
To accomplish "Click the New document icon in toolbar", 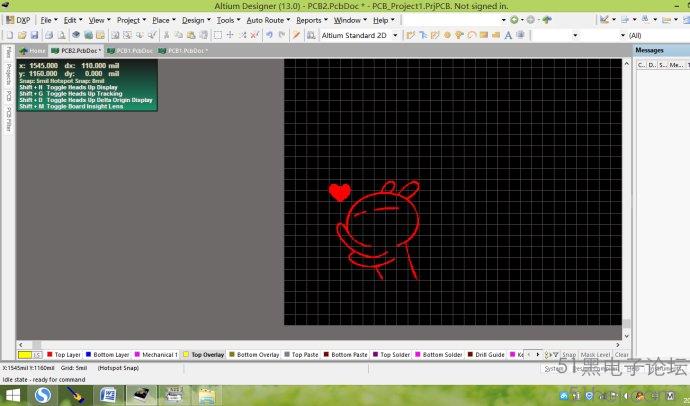I will tap(10, 35).
